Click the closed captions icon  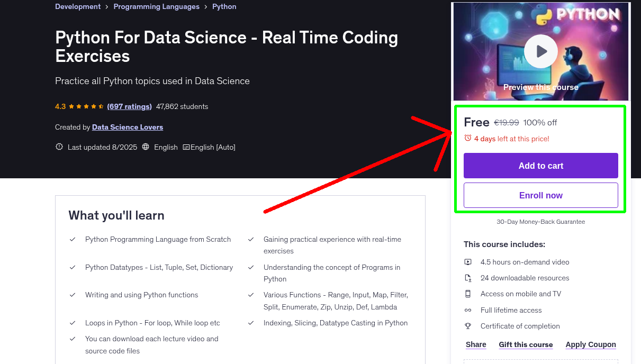pos(186,147)
